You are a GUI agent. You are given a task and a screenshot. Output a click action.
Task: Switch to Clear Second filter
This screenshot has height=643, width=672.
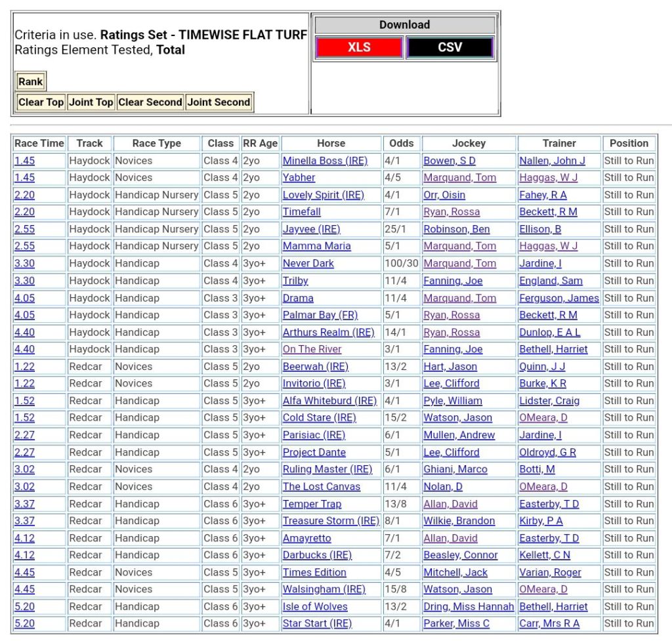150,102
